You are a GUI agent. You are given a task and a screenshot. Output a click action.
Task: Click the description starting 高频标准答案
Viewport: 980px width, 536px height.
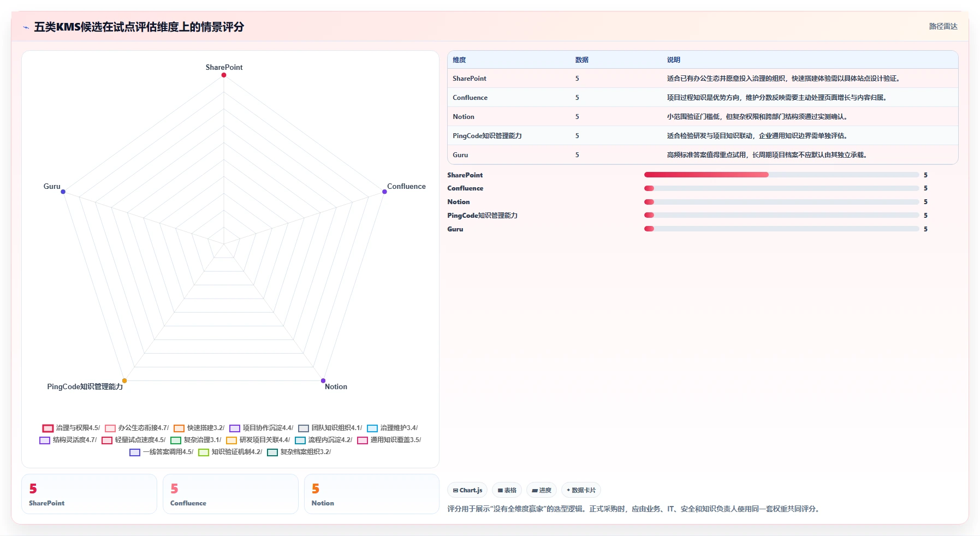coord(767,155)
